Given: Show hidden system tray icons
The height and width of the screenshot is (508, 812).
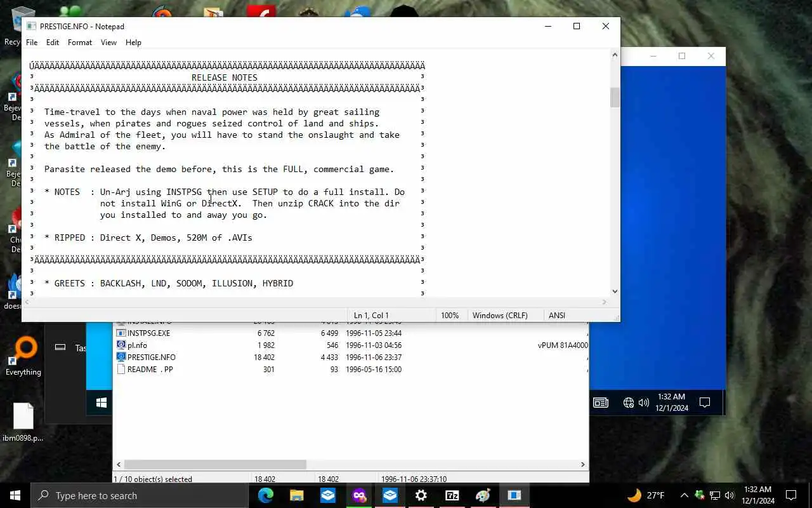Looking at the screenshot, I should pyautogui.click(x=684, y=495).
